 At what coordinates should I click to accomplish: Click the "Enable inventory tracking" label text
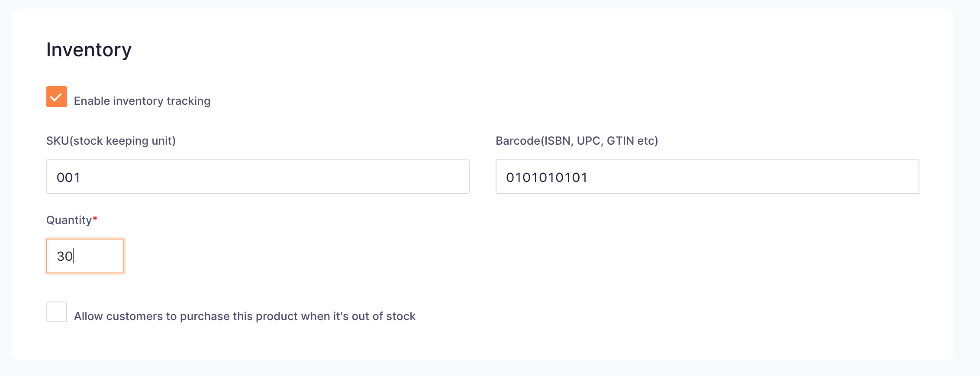(x=142, y=101)
